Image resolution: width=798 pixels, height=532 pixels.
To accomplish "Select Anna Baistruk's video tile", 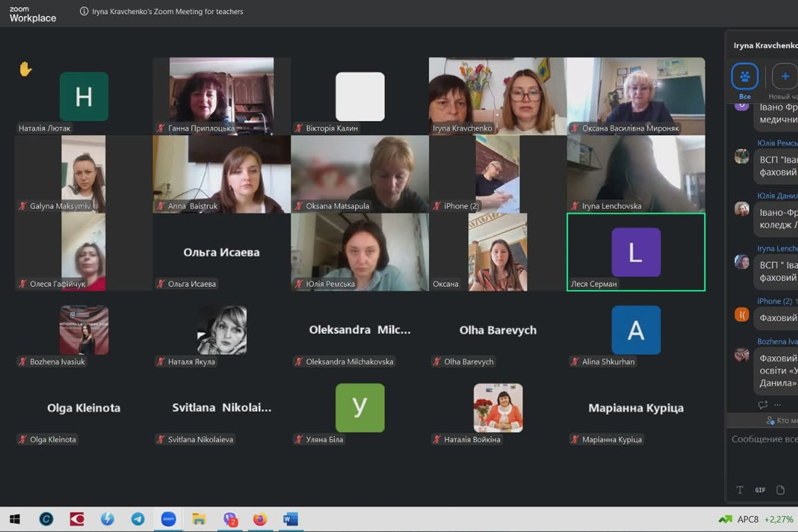I will (221, 174).
